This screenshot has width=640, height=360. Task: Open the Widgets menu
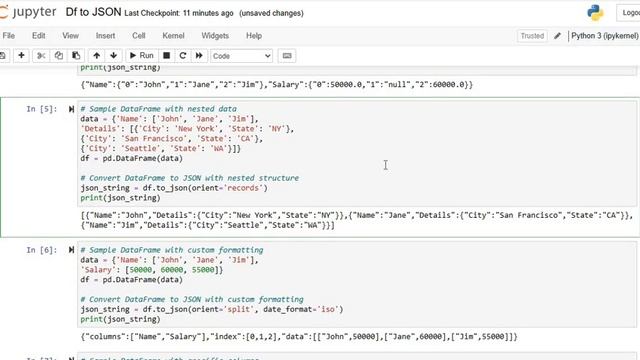click(215, 36)
